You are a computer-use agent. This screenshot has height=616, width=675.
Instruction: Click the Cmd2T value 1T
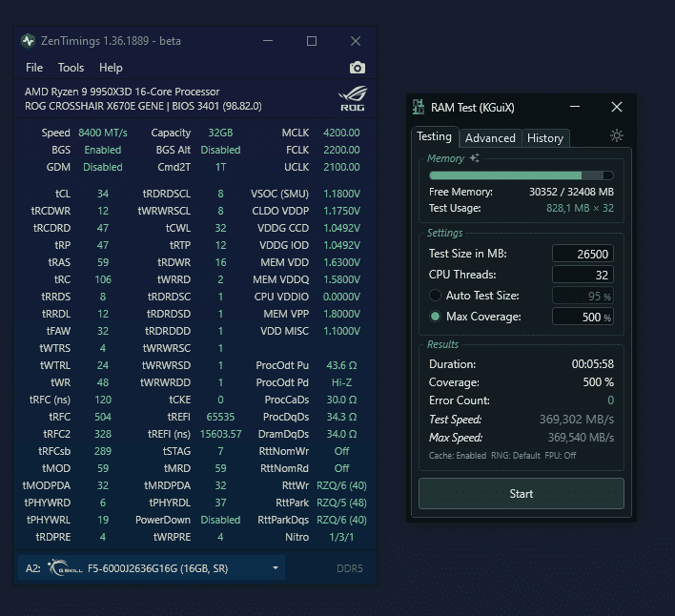(220, 167)
